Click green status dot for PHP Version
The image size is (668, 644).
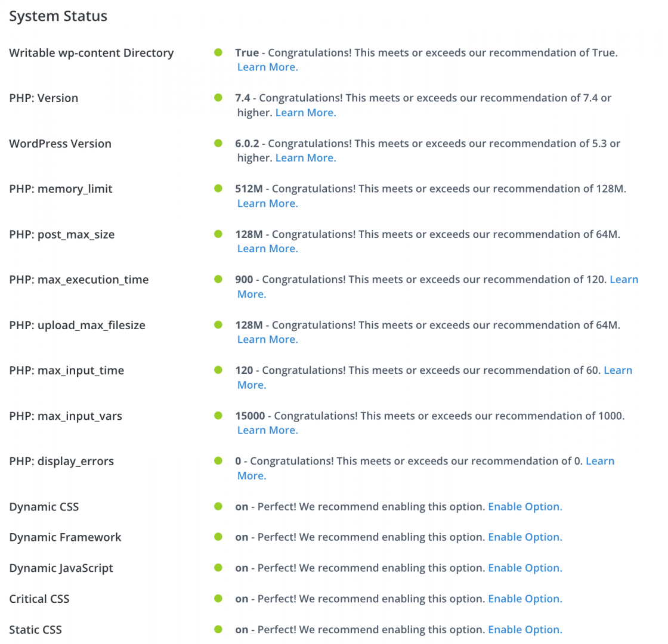coord(218,98)
